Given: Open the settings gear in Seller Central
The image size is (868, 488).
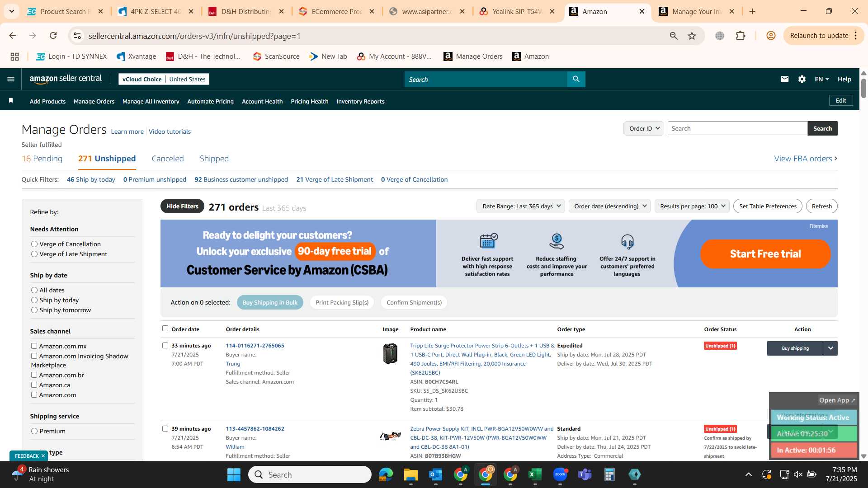Looking at the screenshot, I should pyautogui.click(x=802, y=79).
